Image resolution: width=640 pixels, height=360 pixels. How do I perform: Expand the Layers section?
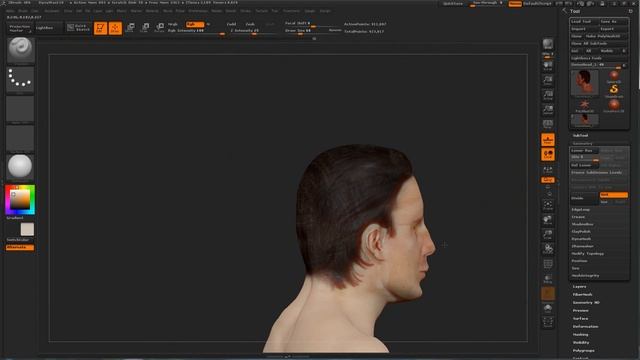pos(579,287)
